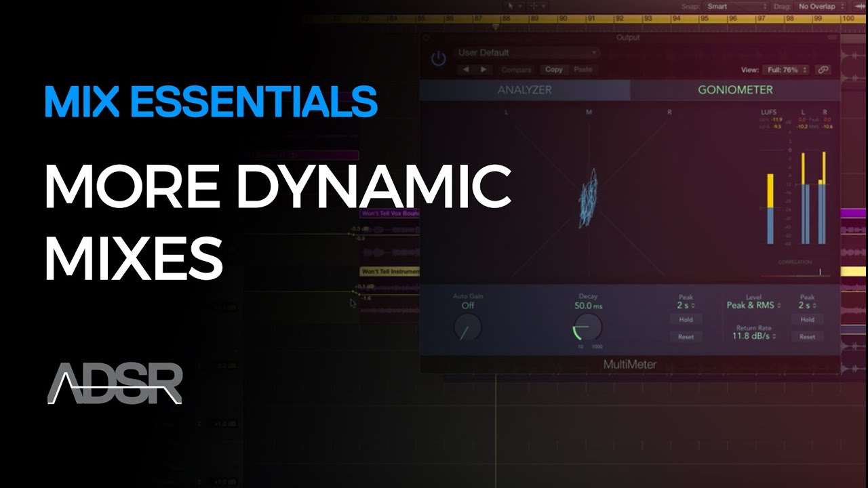868x488 pixels.
Task: Click the Copy button in MultiMeter
Action: point(554,70)
